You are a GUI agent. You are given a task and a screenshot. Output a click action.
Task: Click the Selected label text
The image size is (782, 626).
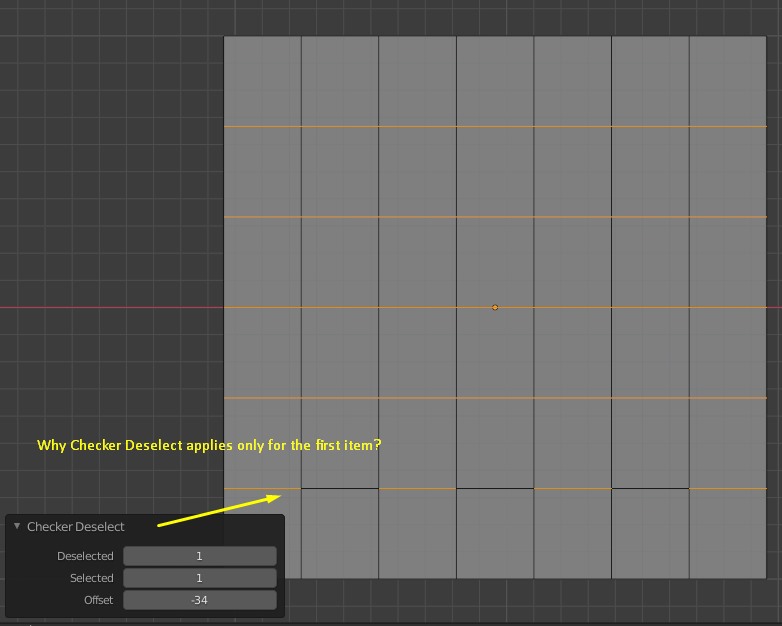[x=92, y=578]
